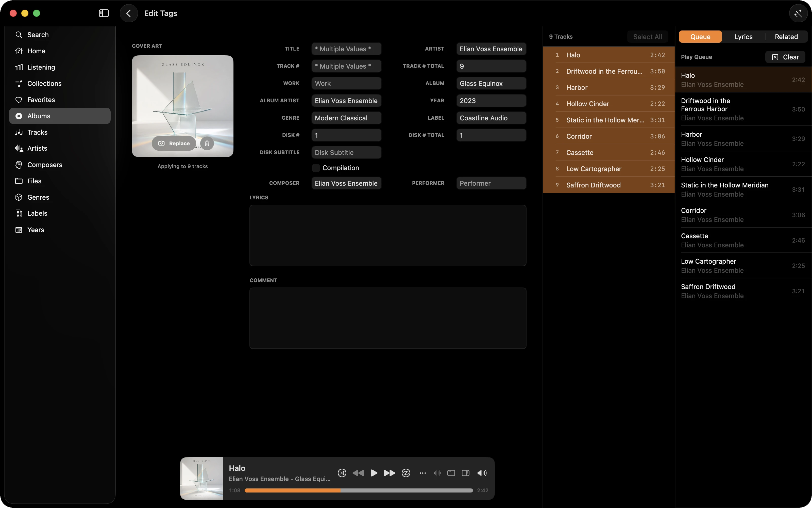Click the album thumbnail in the player bar
Screen dimensions: 812x508
[x=202, y=479]
